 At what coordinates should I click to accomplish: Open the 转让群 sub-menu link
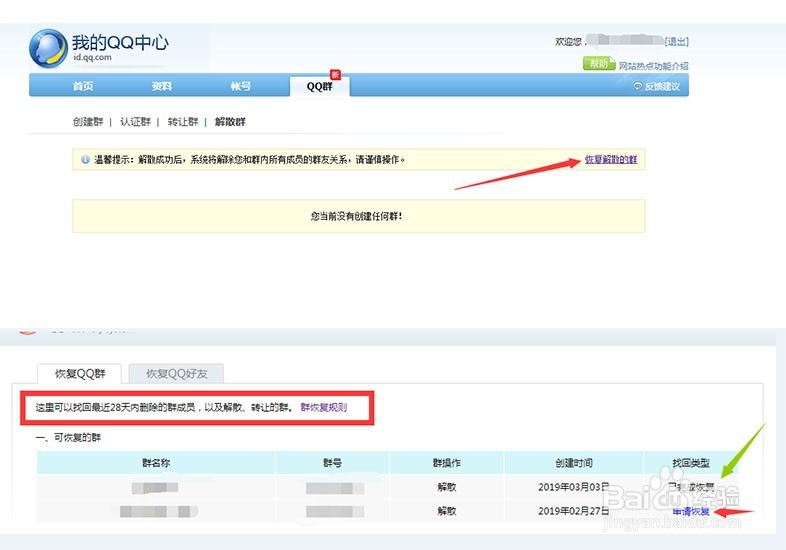pos(183,122)
